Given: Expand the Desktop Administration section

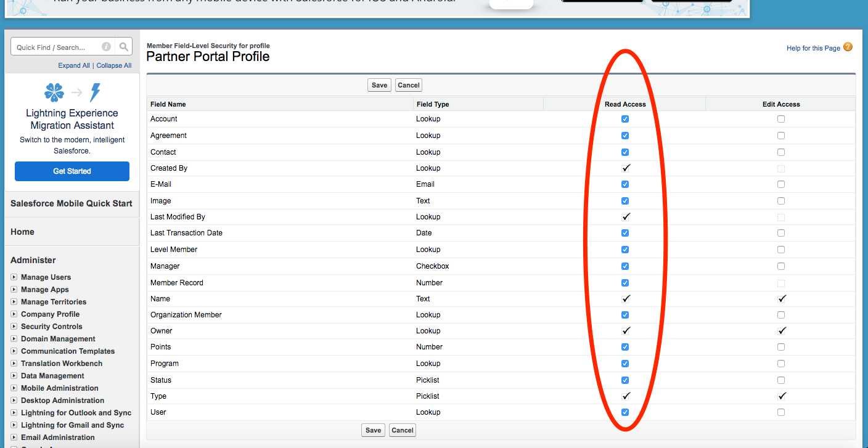Looking at the screenshot, I should pos(14,401).
